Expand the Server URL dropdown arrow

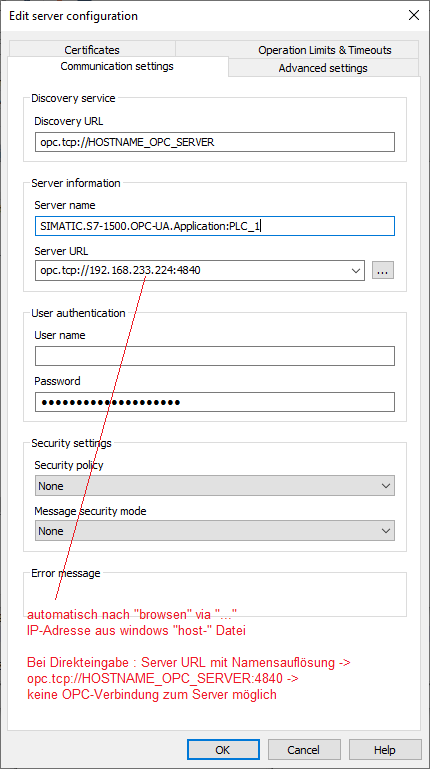(x=356, y=271)
